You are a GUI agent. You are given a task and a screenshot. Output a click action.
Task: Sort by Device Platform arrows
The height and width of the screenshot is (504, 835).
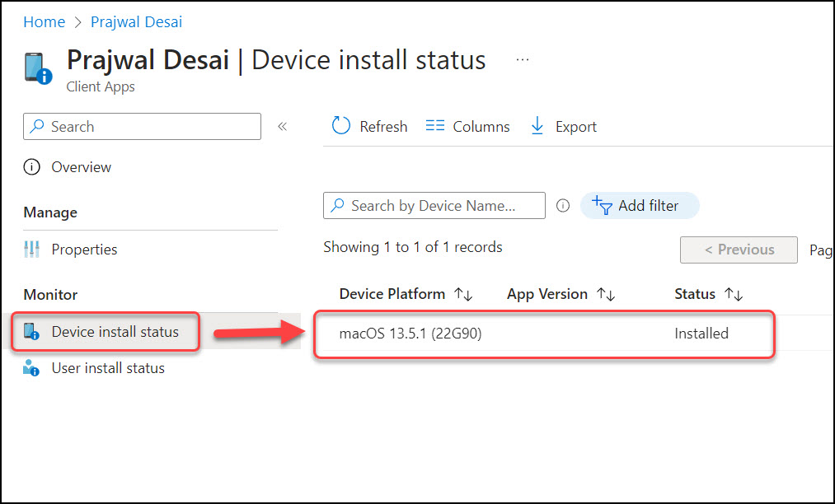(463, 294)
